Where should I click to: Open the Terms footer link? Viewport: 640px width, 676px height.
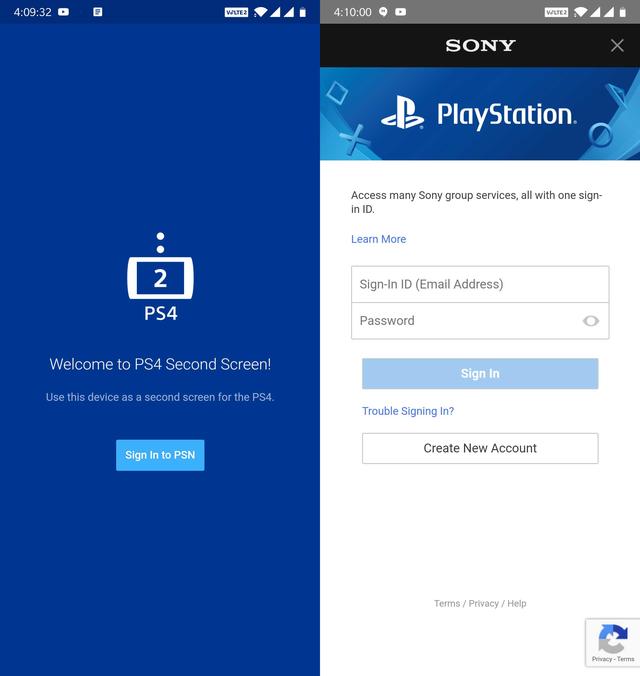(x=447, y=603)
